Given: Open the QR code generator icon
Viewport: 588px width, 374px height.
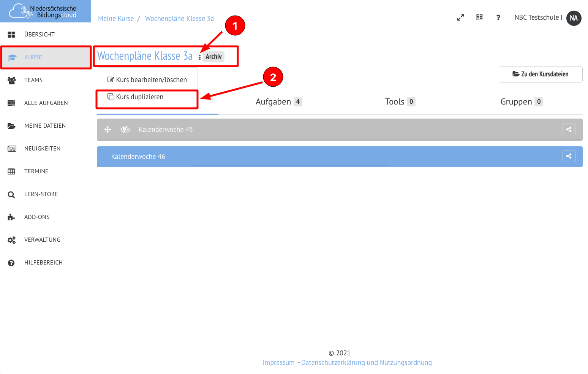Looking at the screenshot, I should [x=479, y=17].
